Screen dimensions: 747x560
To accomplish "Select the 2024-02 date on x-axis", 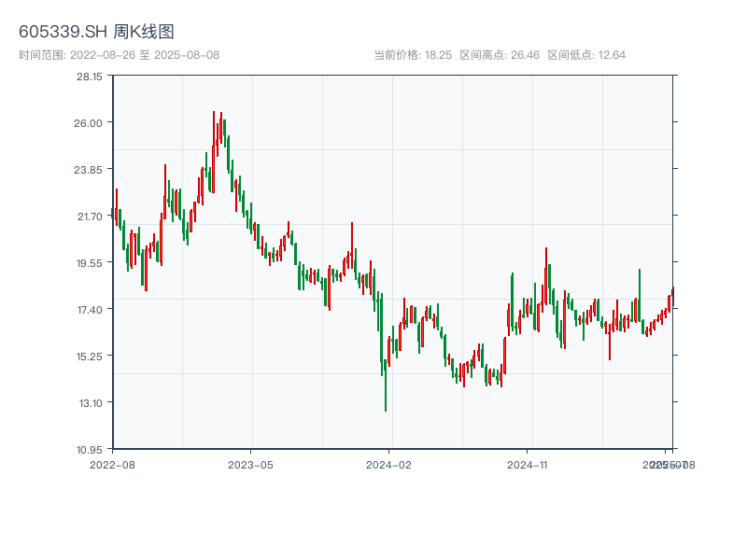I will (x=389, y=464).
